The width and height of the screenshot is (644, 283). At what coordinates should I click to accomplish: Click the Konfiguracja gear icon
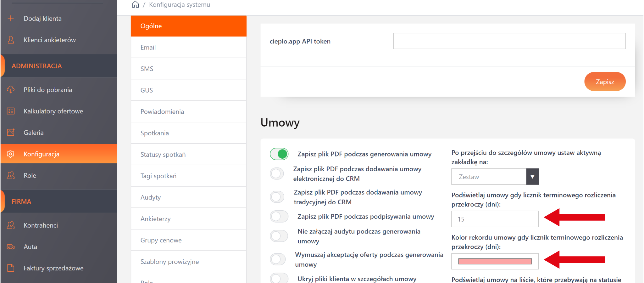pos(11,154)
